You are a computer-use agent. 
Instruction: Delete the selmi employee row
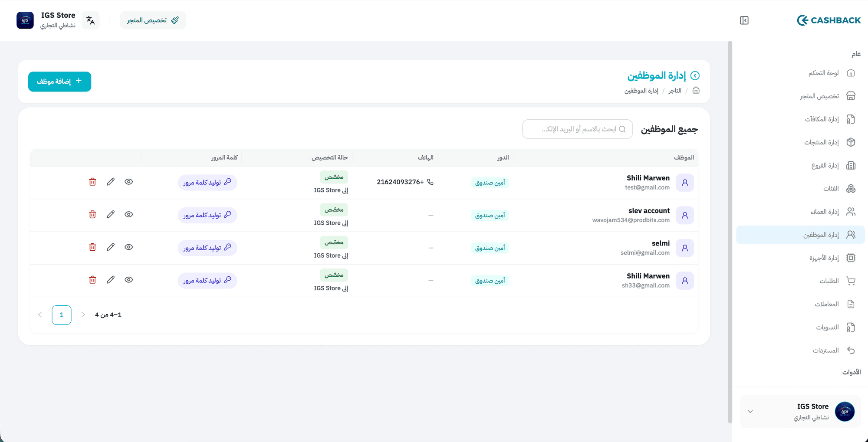[x=92, y=247]
